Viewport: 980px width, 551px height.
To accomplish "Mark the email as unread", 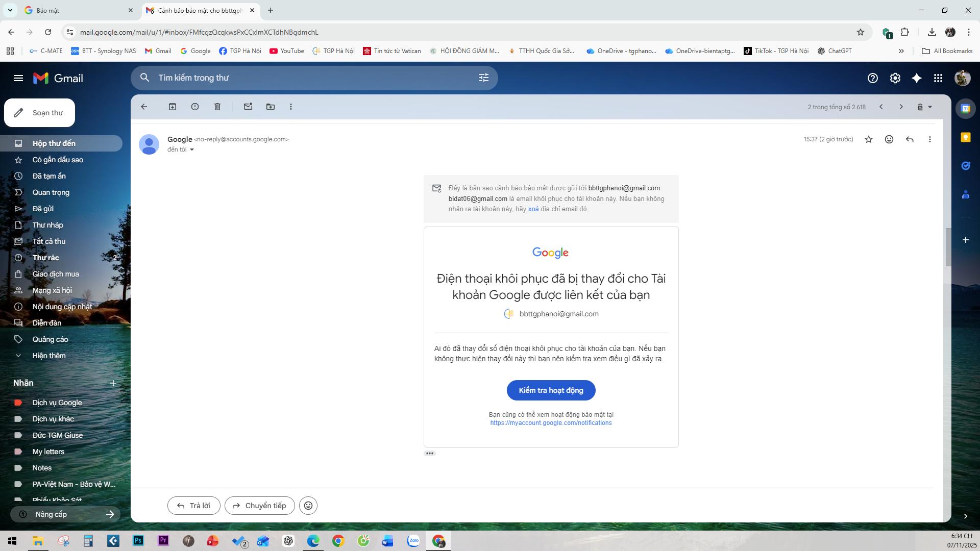I will coord(248,107).
